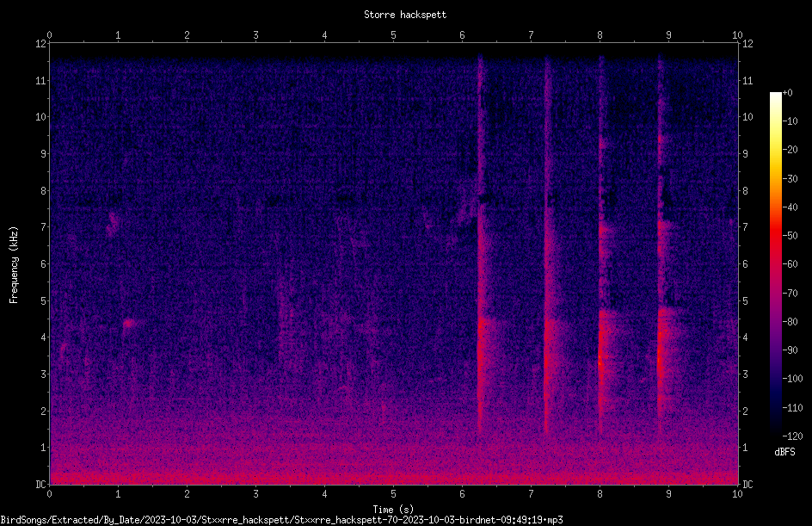Click the '12' tick on the left frequency axis
The image size is (812, 526).
40,44
